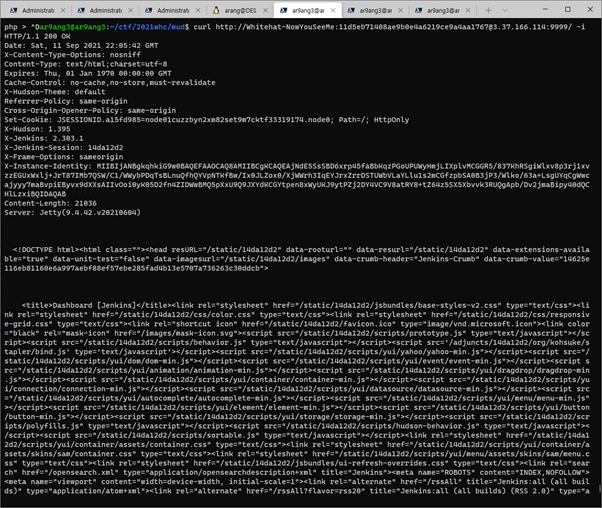Click the curl command in the prompt line
The image size is (602, 508).
click(x=389, y=27)
